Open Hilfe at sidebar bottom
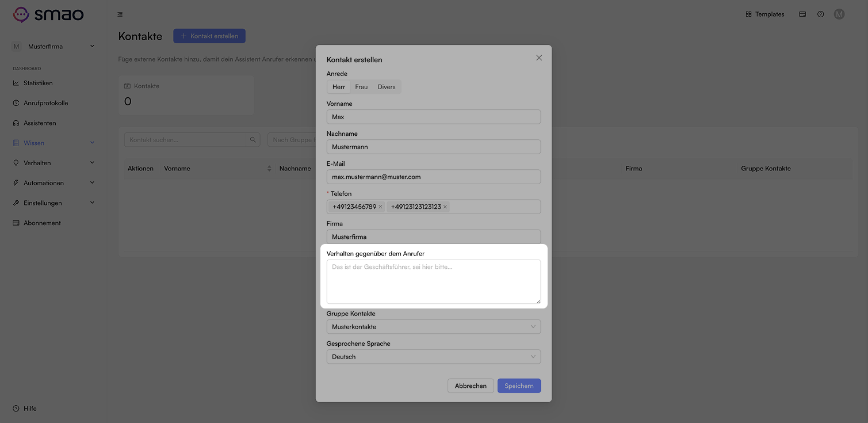 click(x=30, y=409)
